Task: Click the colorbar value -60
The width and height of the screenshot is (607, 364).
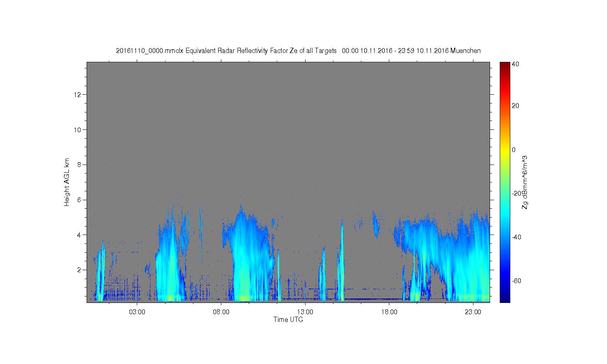Action: (516, 281)
